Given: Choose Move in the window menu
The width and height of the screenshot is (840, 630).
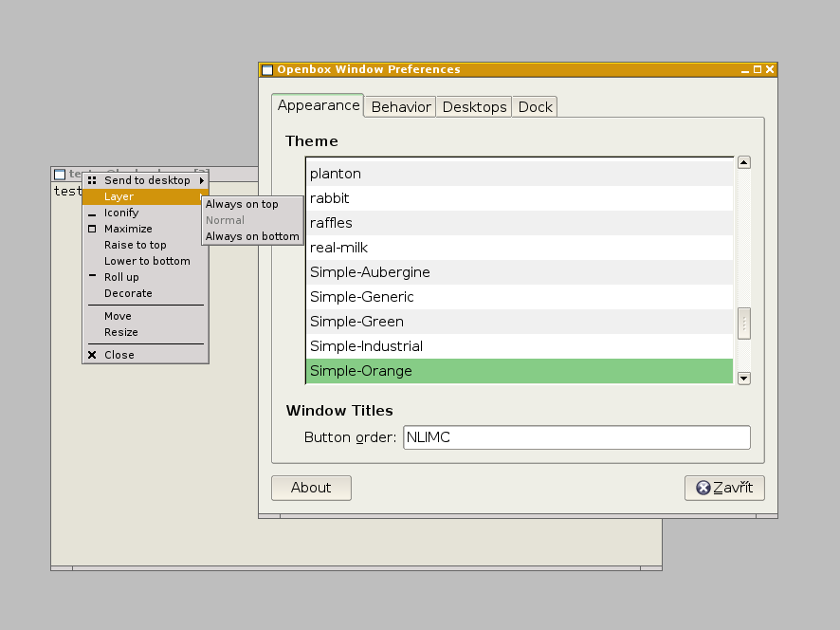Looking at the screenshot, I should tap(145, 316).
